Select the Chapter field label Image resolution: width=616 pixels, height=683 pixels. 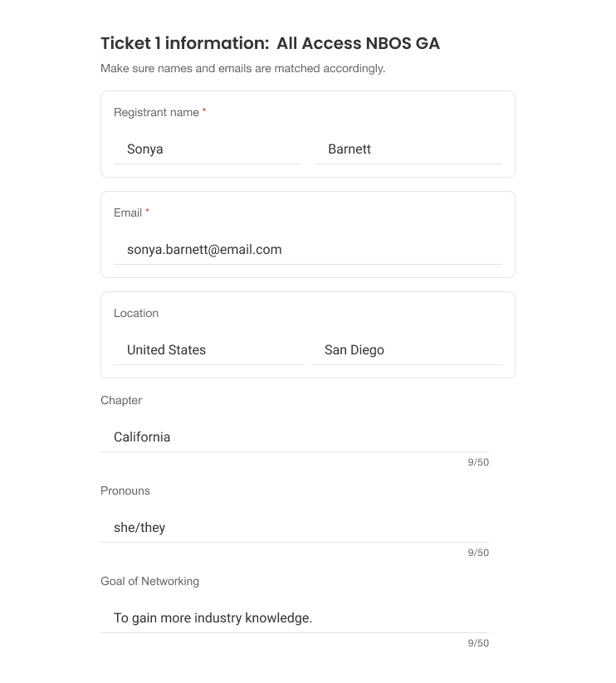point(121,400)
